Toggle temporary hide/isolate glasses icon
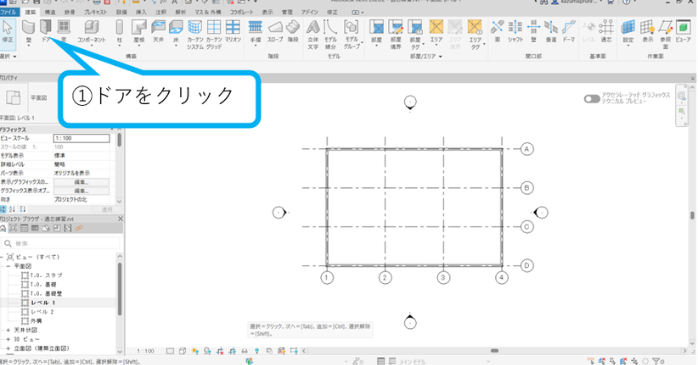 (x=244, y=351)
